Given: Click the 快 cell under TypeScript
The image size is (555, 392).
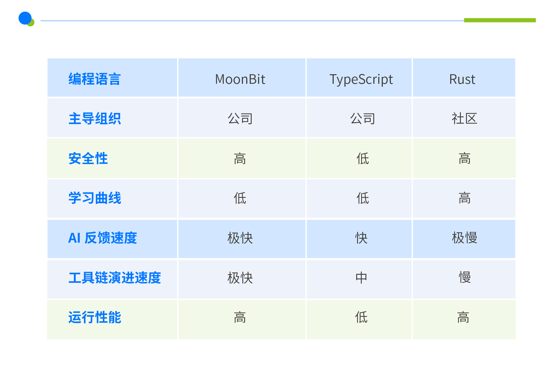Looking at the screenshot, I should coord(361,238).
